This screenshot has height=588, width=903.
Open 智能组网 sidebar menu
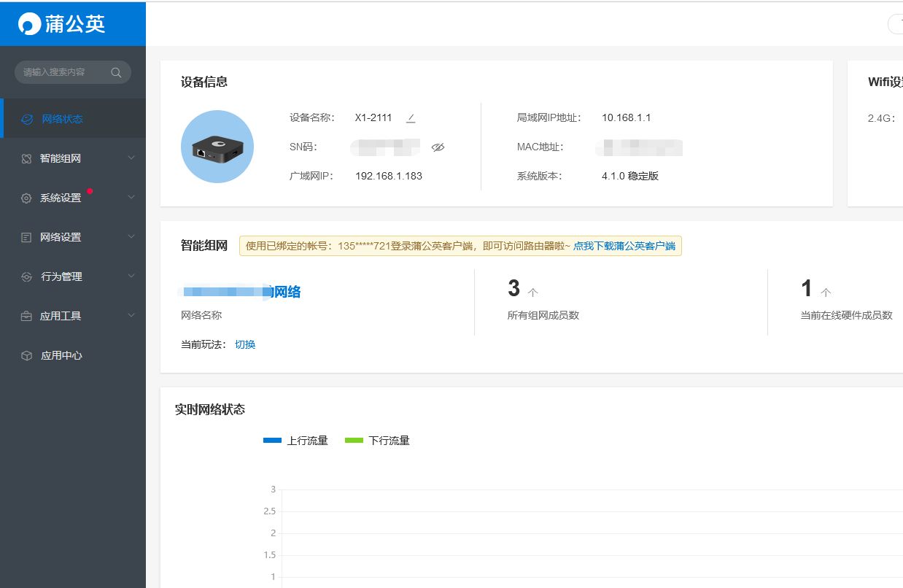(73, 158)
